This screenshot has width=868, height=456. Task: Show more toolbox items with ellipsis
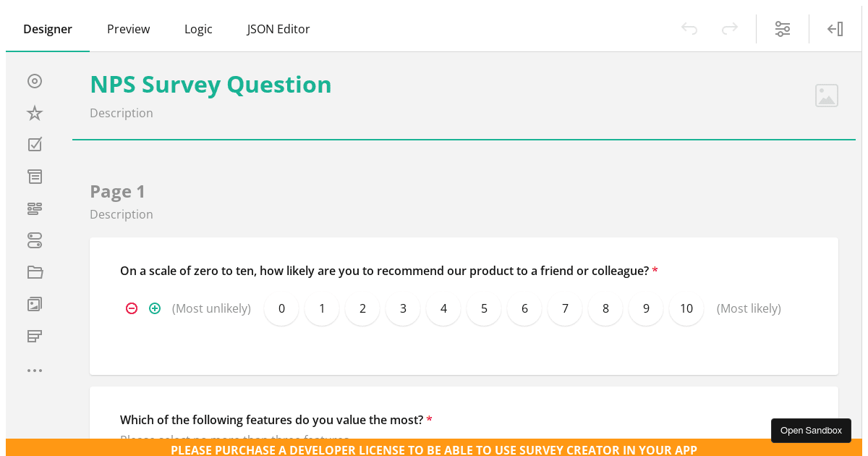(x=35, y=371)
